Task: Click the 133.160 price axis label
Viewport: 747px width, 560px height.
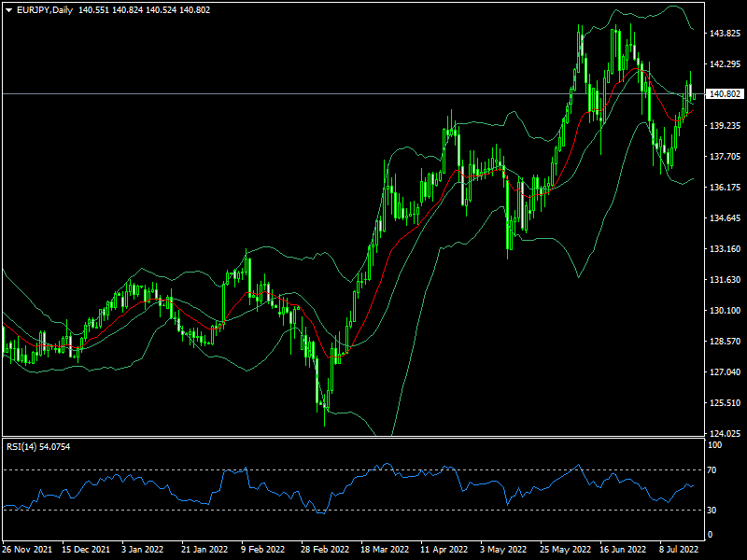Action: [726, 248]
